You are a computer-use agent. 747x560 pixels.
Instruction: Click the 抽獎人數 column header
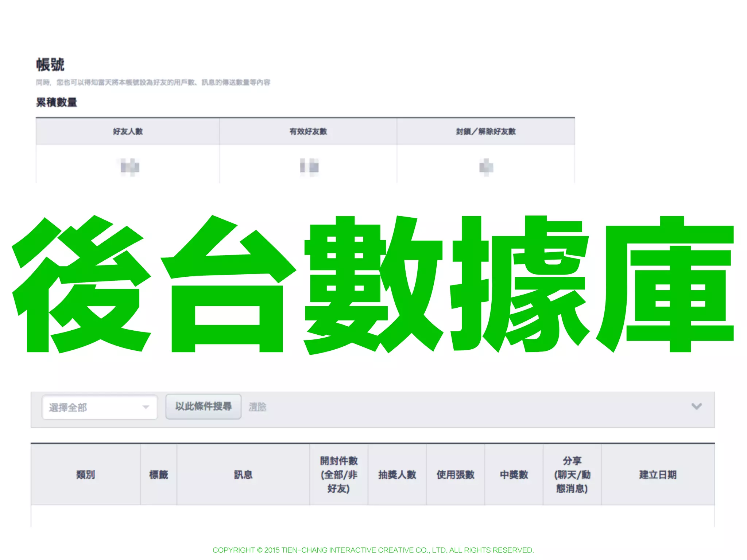[x=397, y=474]
